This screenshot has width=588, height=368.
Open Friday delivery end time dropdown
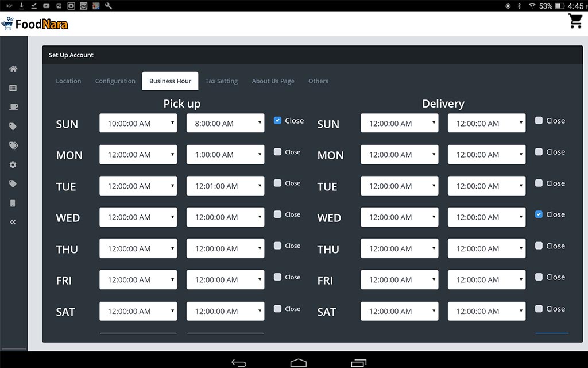point(486,280)
